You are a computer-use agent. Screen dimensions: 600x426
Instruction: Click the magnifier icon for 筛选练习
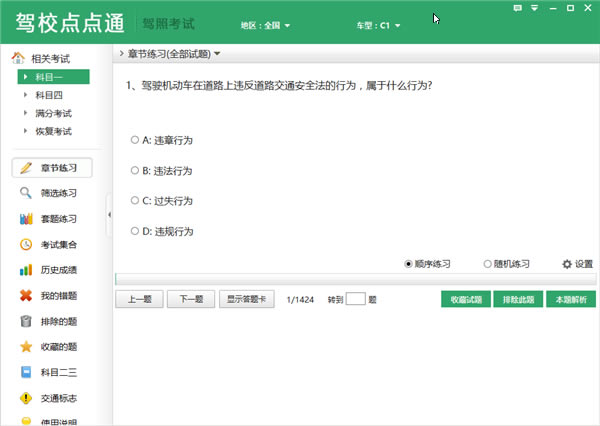(x=26, y=193)
